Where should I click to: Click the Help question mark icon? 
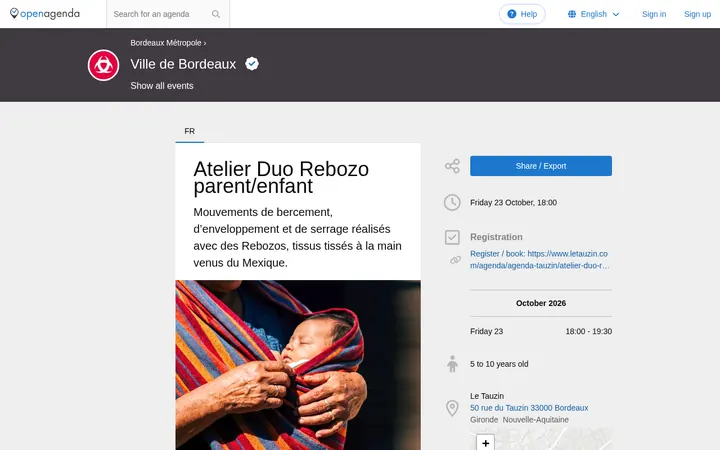[512, 14]
